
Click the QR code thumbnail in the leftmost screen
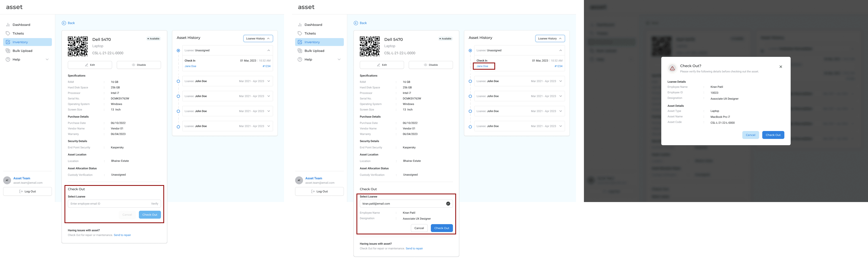tap(78, 46)
